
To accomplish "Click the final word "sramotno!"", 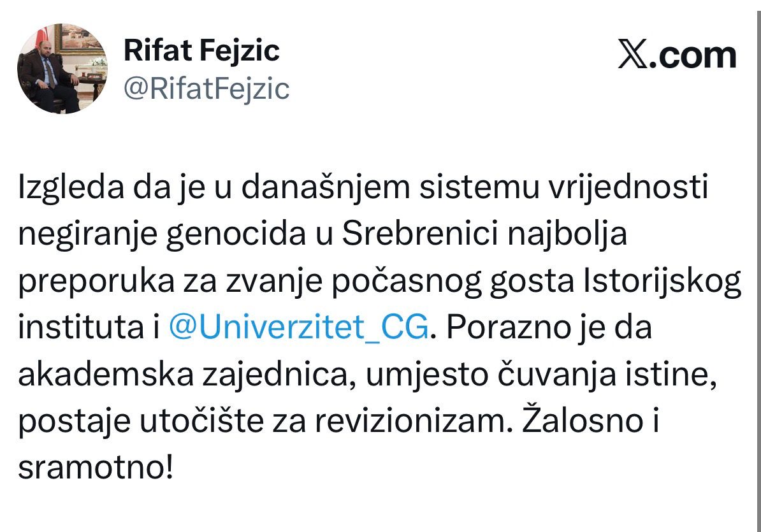I will [x=96, y=468].
